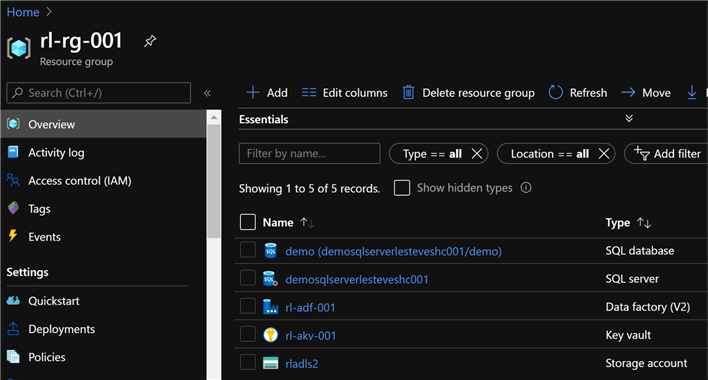Click the search magnifier icon in sidebar

(18, 93)
